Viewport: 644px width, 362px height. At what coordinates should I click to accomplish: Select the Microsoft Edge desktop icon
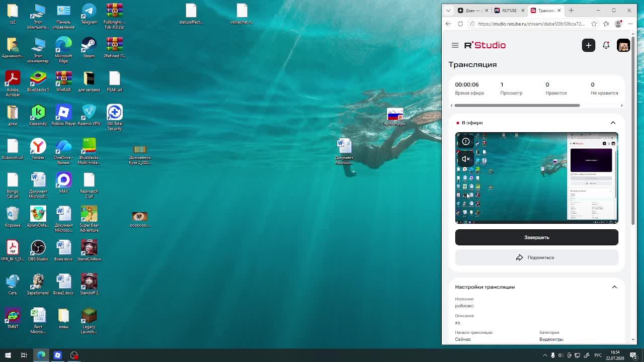click(x=63, y=50)
